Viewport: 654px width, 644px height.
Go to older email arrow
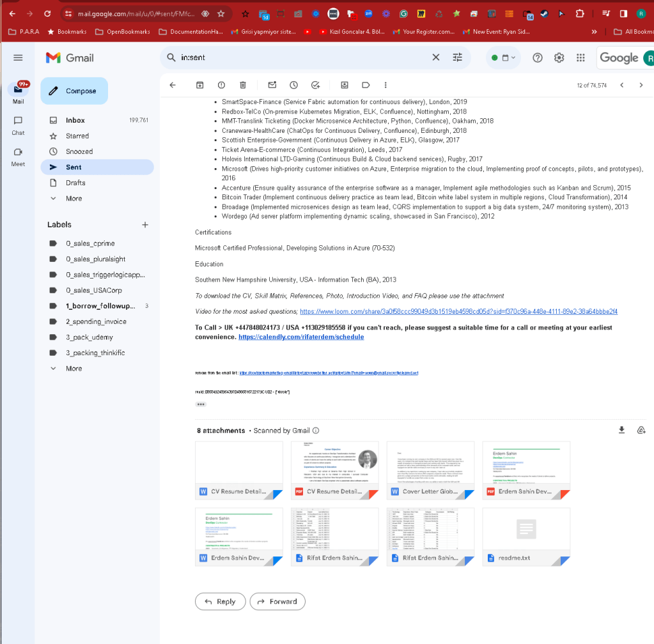coord(641,85)
